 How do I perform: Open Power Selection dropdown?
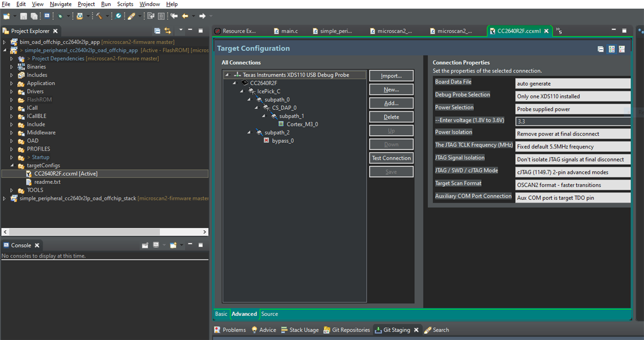coord(573,109)
